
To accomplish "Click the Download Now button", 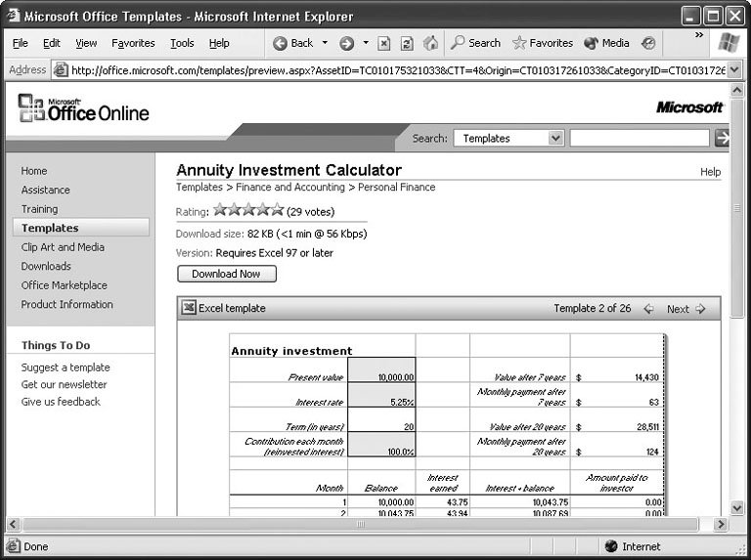I will [x=226, y=274].
